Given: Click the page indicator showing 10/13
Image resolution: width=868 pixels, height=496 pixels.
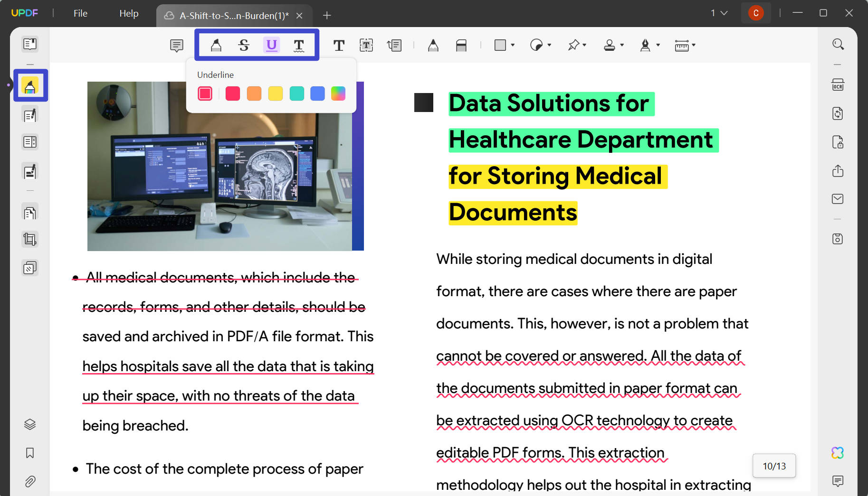Looking at the screenshot, I should 773,466.
